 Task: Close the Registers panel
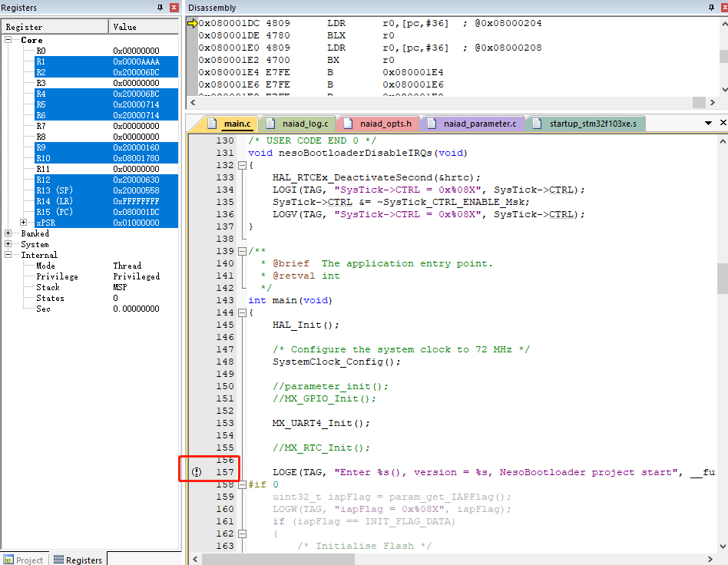[x=174, y=8]
